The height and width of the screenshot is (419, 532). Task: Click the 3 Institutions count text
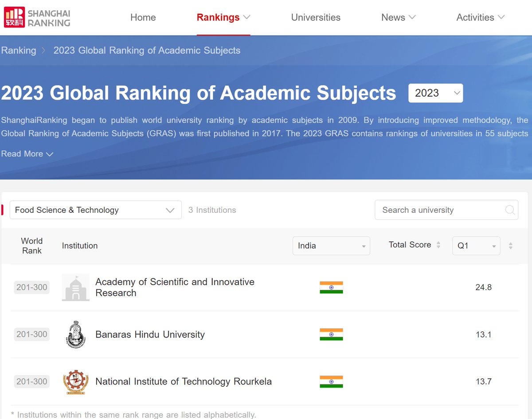click(x=212, y=210)
